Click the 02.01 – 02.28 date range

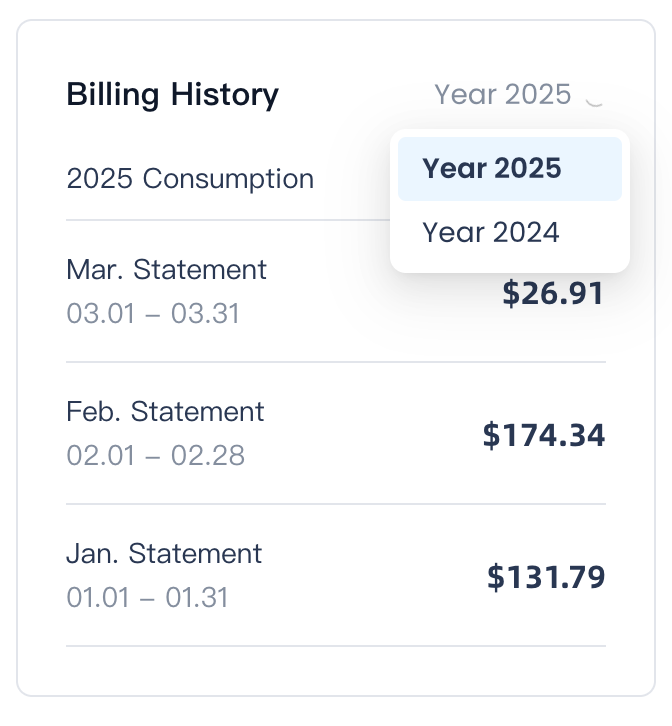tap(155, 456)
